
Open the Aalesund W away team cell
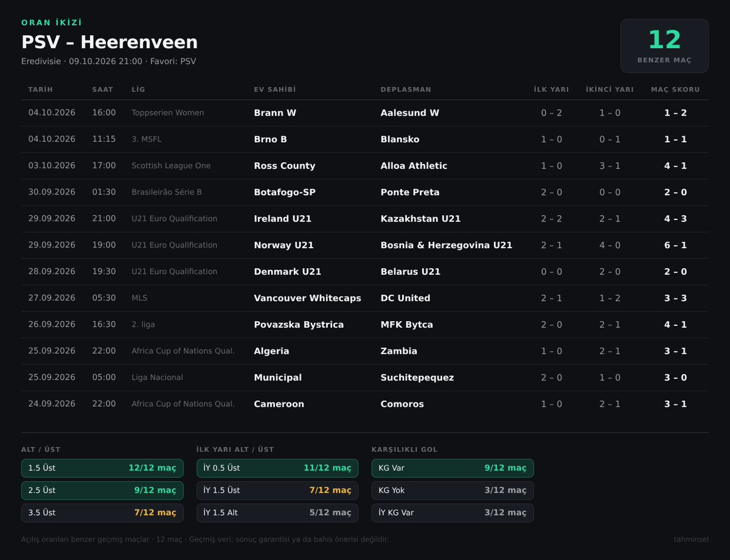[410, 113]
